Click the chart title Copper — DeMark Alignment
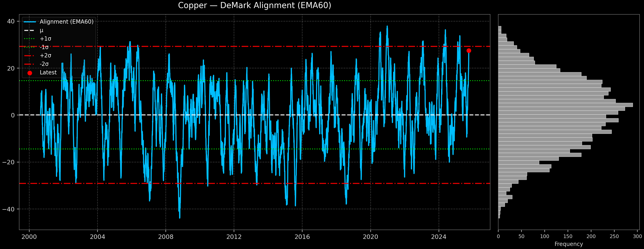The width and height of the screenshot is (644, 249). (255, 5)
